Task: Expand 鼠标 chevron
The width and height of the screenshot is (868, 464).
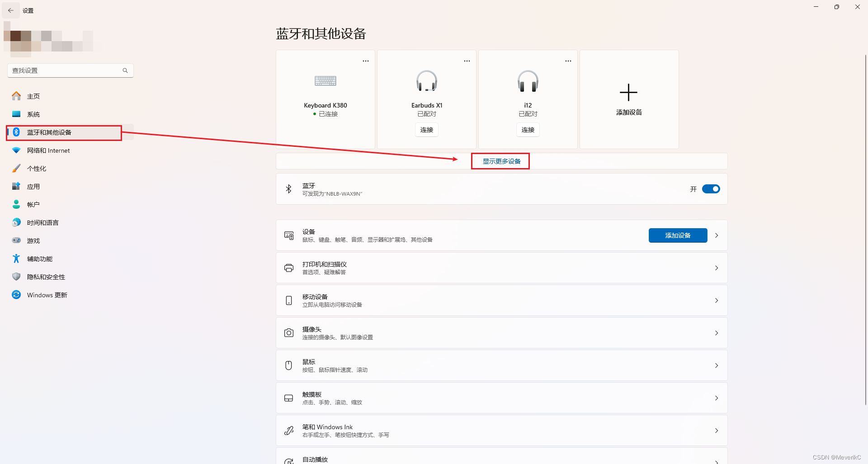Action: pos(717,366)
